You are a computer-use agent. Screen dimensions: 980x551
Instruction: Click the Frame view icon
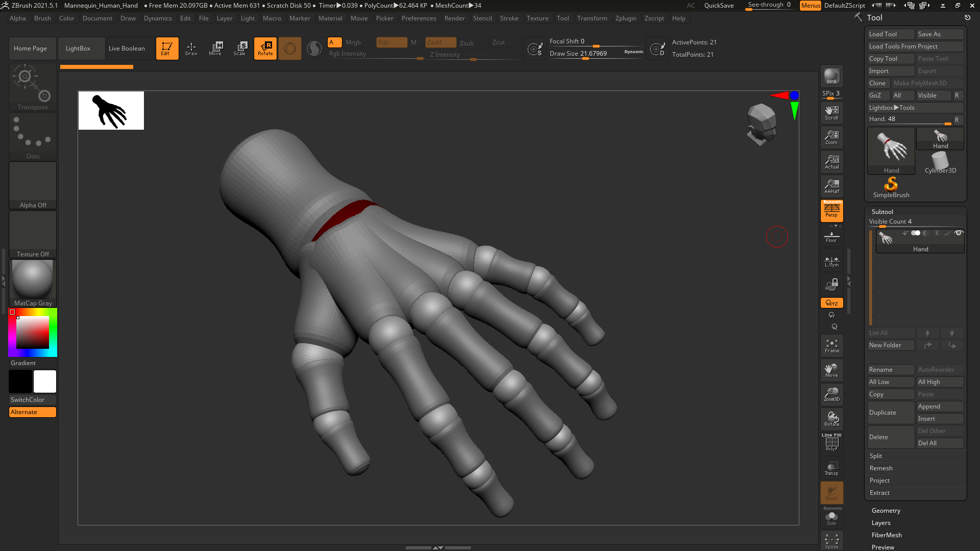click(831, 346)
